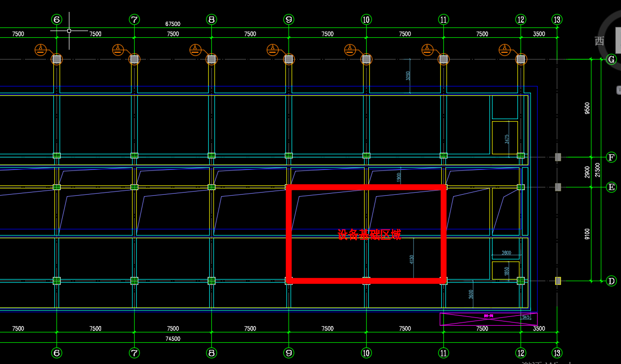Select the bottom axis bubble numbered 13
Viewport: 621px width, 364px height.
click(557, 353)
